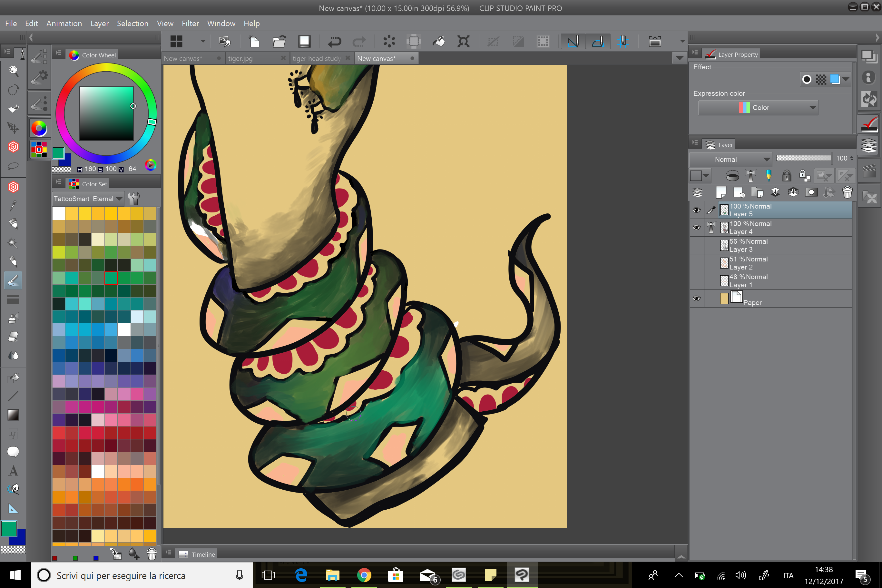882x588 pixels.
Task: Click the Lock Layer icon
Action: (786, 175)
